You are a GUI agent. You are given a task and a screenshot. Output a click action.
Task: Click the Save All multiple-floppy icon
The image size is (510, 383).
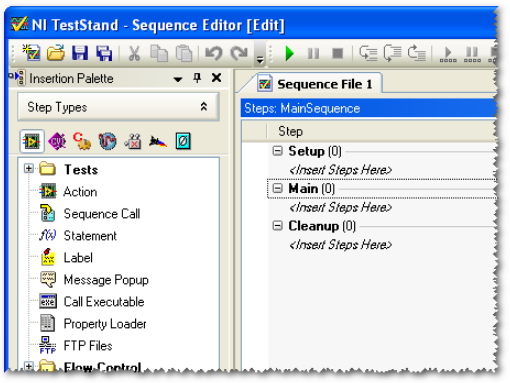point(104,53)
